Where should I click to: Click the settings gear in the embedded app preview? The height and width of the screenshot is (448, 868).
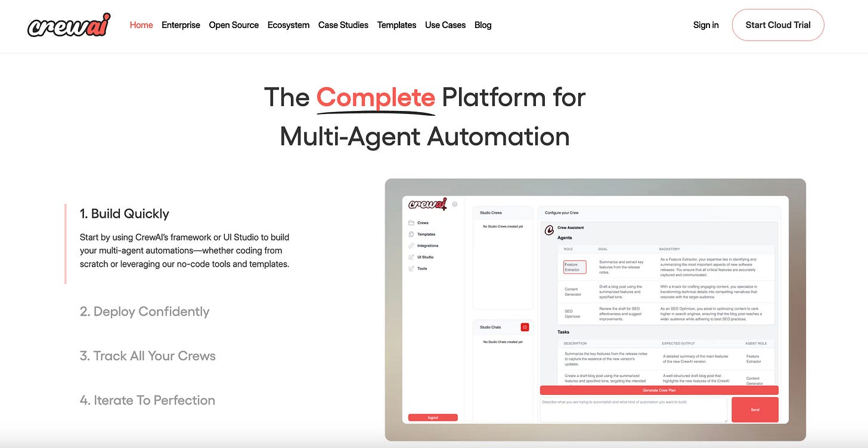point(455,204)
